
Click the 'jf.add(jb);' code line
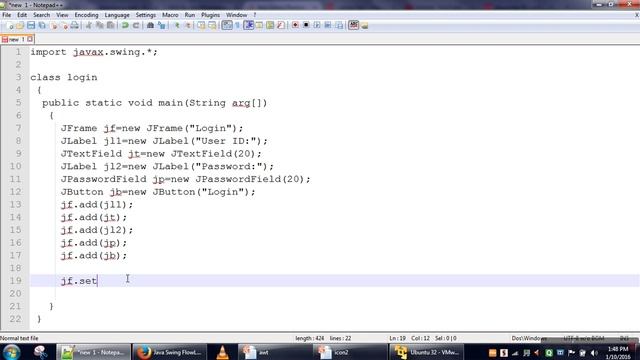click(x=94, y=256)
